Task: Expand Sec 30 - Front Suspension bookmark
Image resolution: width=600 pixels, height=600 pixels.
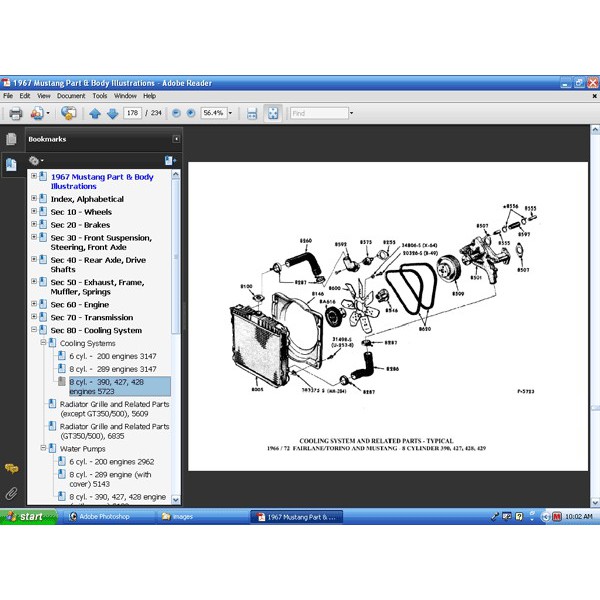Action: pos(34,237)
